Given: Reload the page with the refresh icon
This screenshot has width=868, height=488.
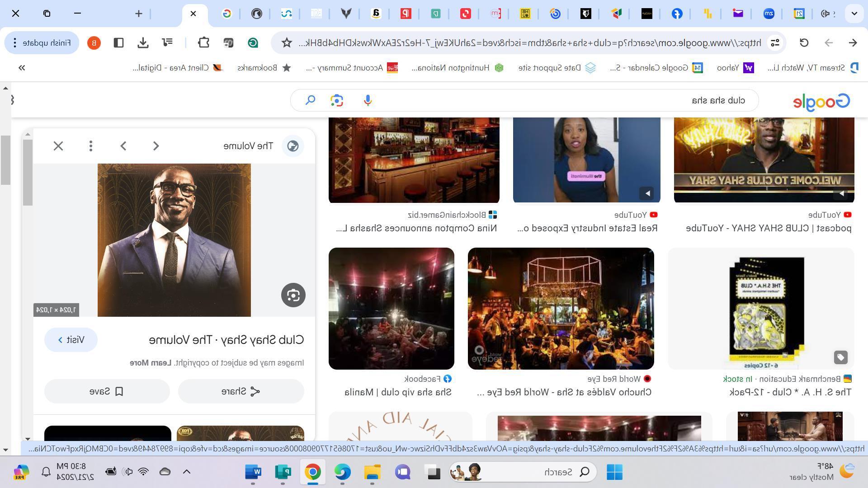Looking at the screenshot, I should click(804, 42).
